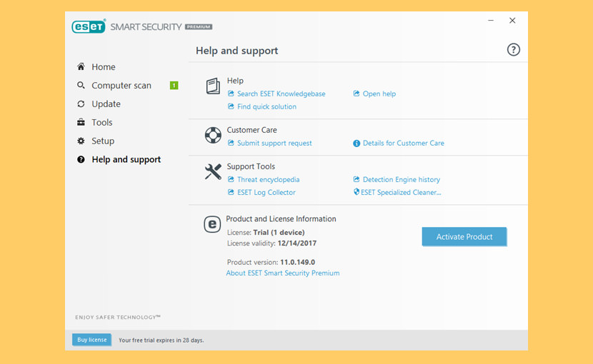Click the green notification badge on Computer scan
593x364 pixels.
174,86
